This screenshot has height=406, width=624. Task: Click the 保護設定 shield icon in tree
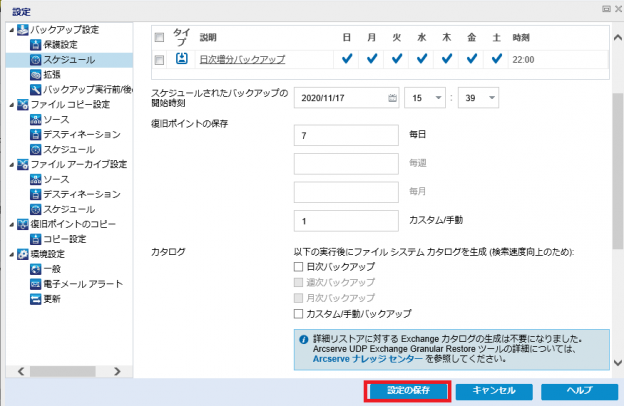point(35,44)
